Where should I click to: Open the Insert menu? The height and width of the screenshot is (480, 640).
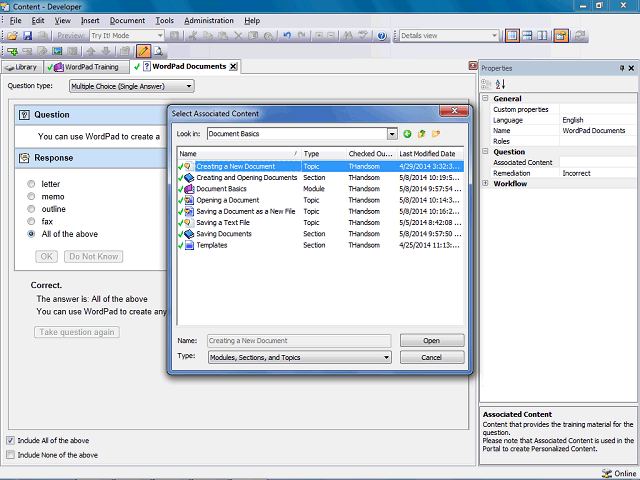90,20
